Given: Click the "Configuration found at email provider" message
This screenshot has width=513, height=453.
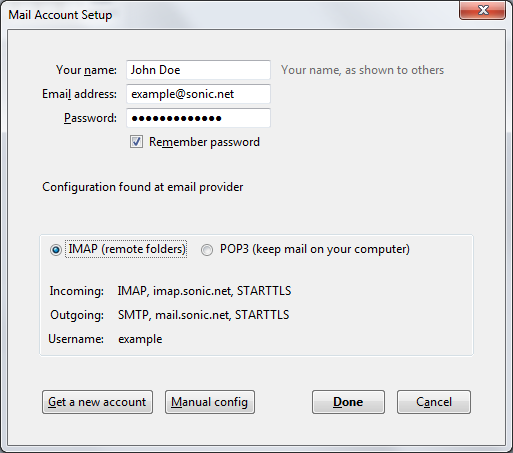Looking at the screenshot, I should click(143, 187).
